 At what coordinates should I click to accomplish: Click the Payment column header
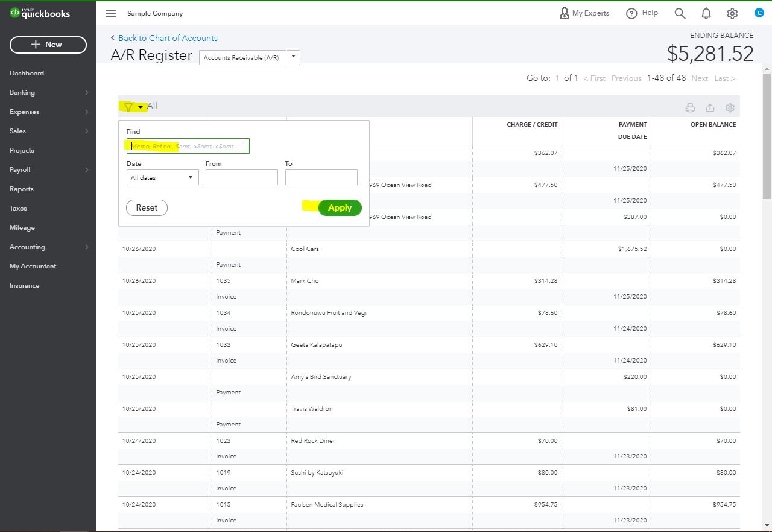coord(633,124)
